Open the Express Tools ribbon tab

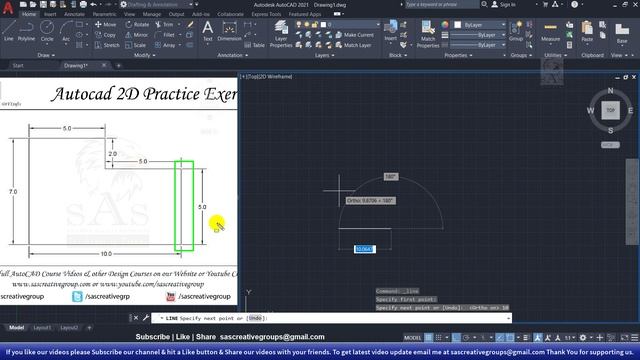click(x=266, y=14)
